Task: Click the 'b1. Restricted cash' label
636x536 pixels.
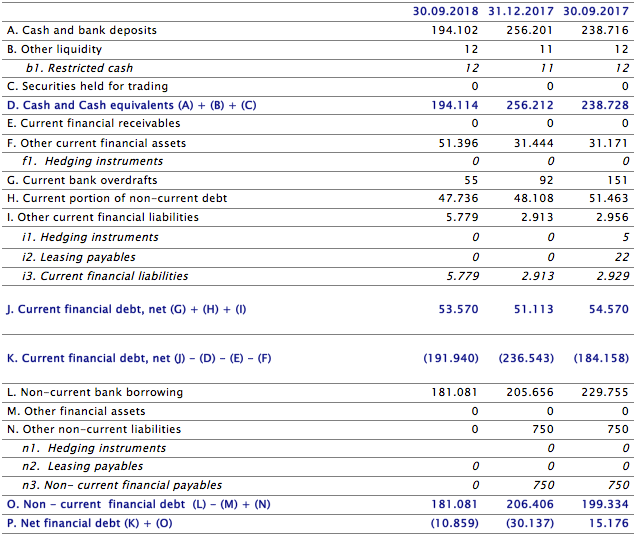Action: [x=79, y=68]
